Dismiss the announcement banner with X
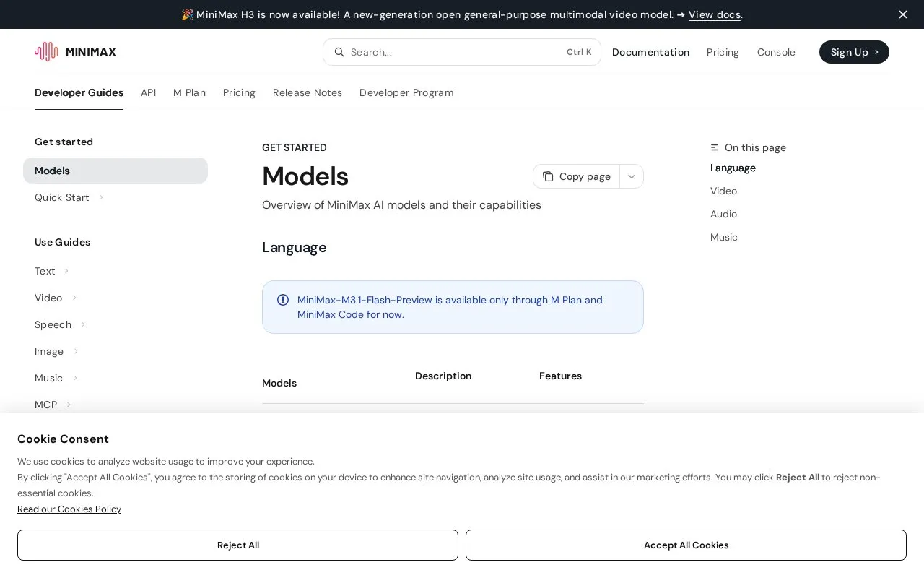This screenshot has height=578, width=924. [903, 14]
